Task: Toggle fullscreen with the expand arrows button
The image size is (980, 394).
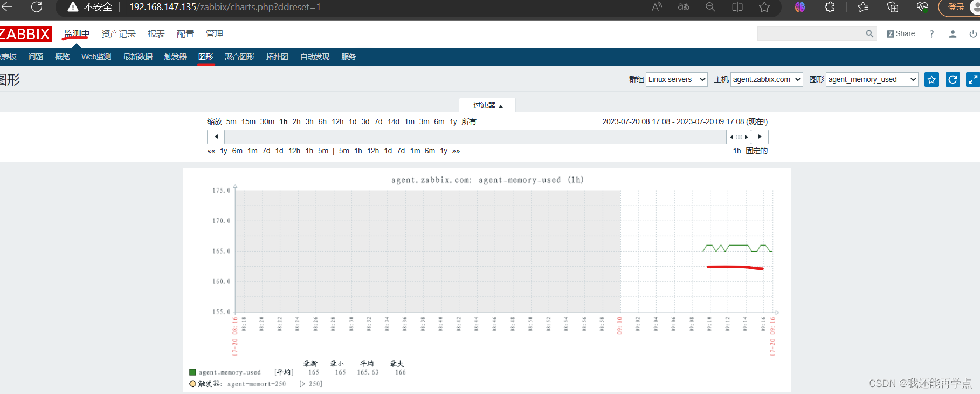Action: click(973, 80)
